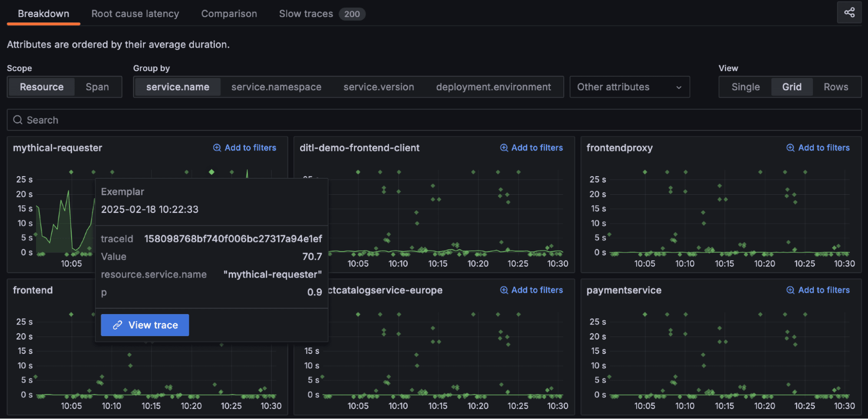Screen dimensions: 868x419
Task: Click the magnifying glass icon in the search bar
Action: [x=18, y=120]
